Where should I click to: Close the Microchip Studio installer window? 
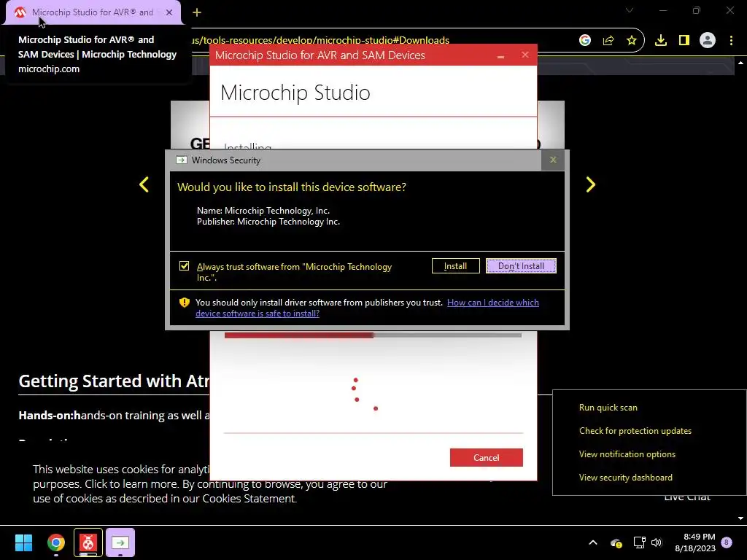pyautogui.click(x=525, y=55)
